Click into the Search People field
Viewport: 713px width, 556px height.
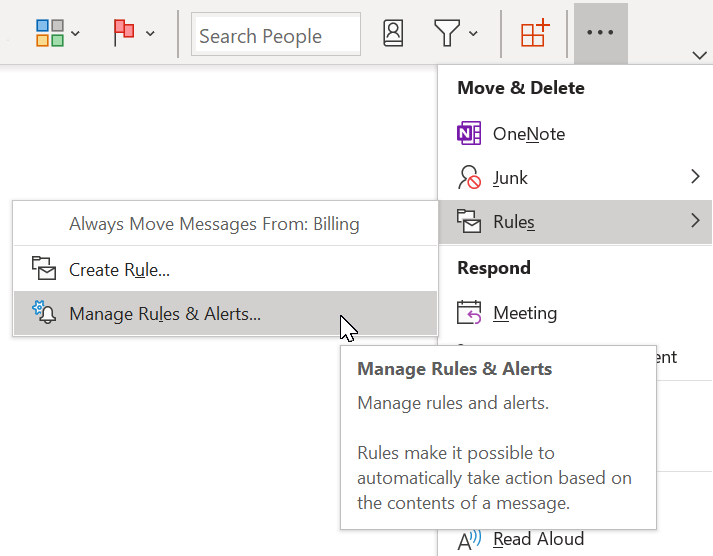275,35
